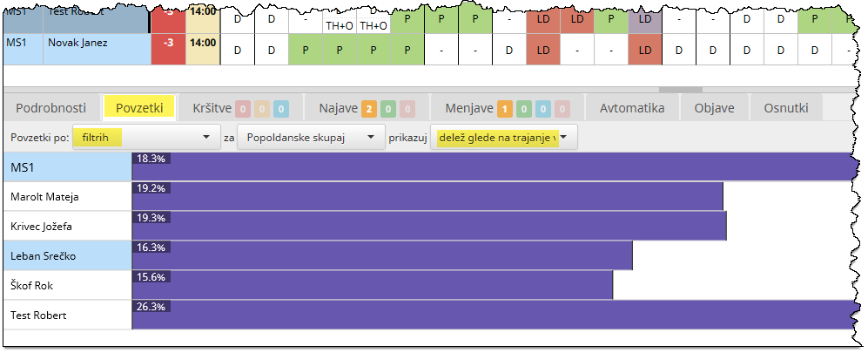Click the Krivec Jožefa 19.3% bar
Screen dimensions: 868x353
pos(428,226)
